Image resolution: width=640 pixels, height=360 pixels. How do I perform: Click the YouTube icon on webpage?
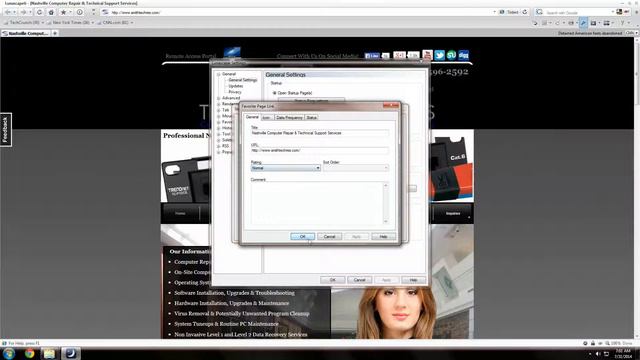tap(427, 55)
